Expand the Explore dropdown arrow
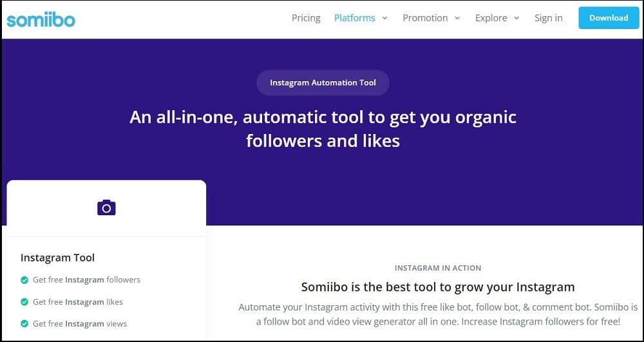 [516, 18]
